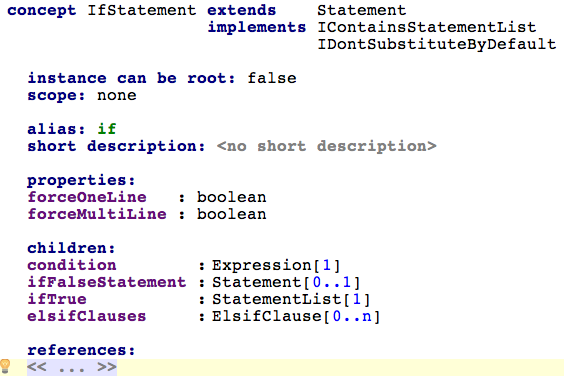Click the condition child Expression type
This screenshot has width=564, height=389.
tap(262, 266)
